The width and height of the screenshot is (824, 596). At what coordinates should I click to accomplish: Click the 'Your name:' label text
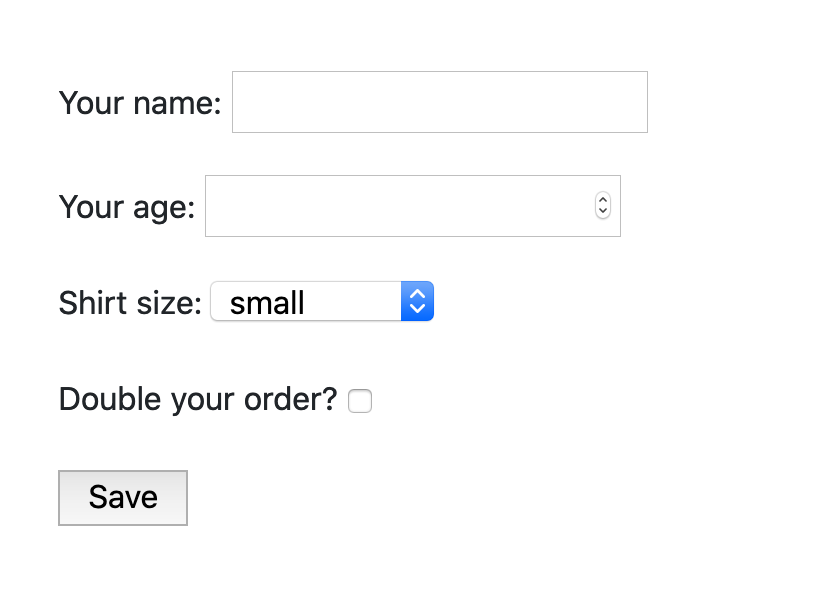140,102
